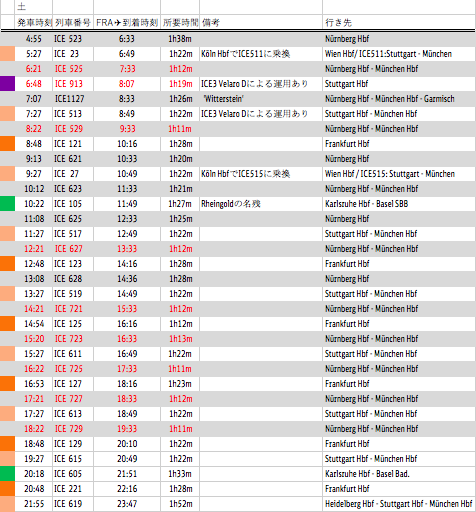
Task: Click duration cell 1h33m
Action: click(x=180, y=474)
